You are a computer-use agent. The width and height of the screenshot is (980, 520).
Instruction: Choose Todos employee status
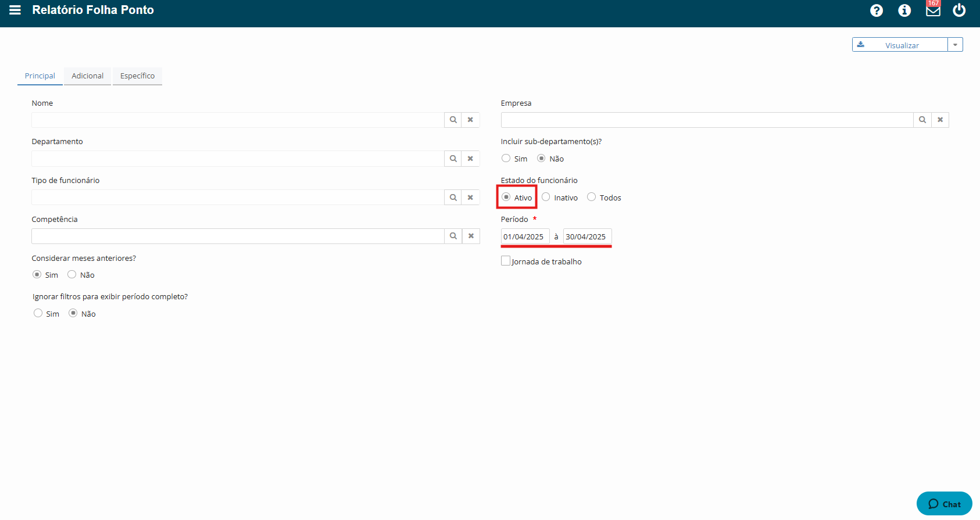click(592, 198)
